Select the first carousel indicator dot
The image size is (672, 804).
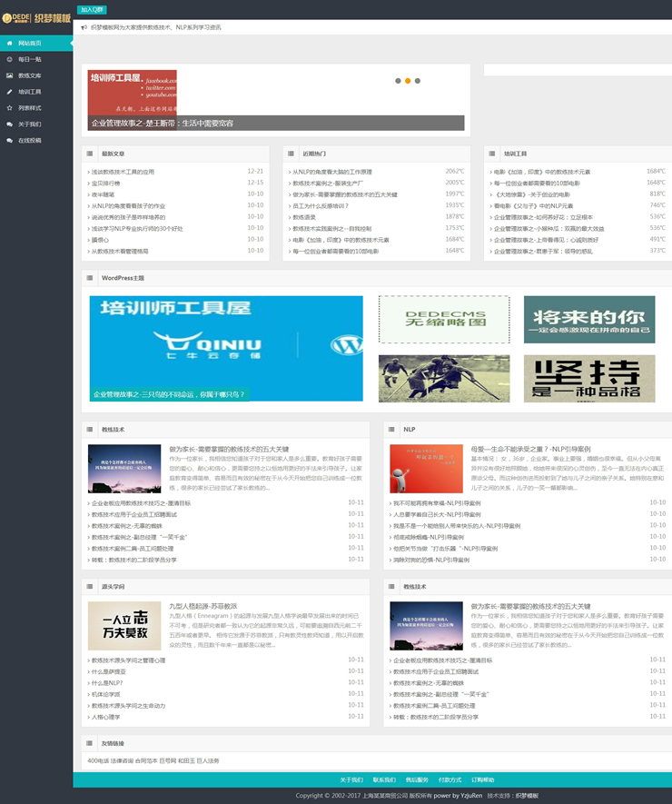coord(398,81)
